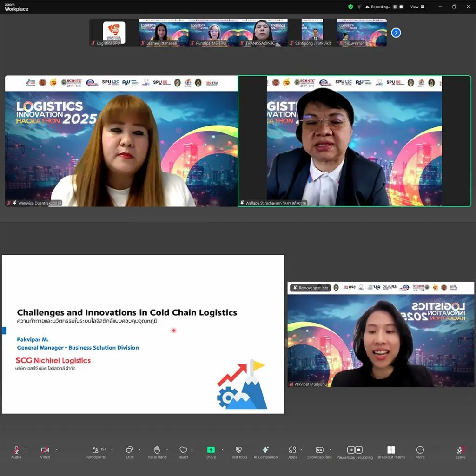Expand the arrow next to Apps

tap(301, 450)
